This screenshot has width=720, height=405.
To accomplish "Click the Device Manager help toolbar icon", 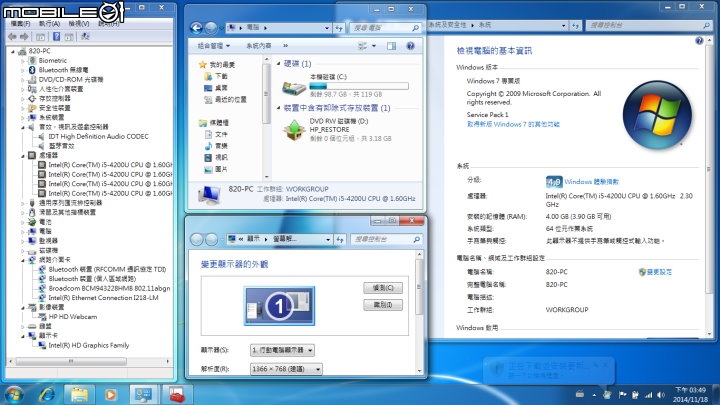I will 56,36.
